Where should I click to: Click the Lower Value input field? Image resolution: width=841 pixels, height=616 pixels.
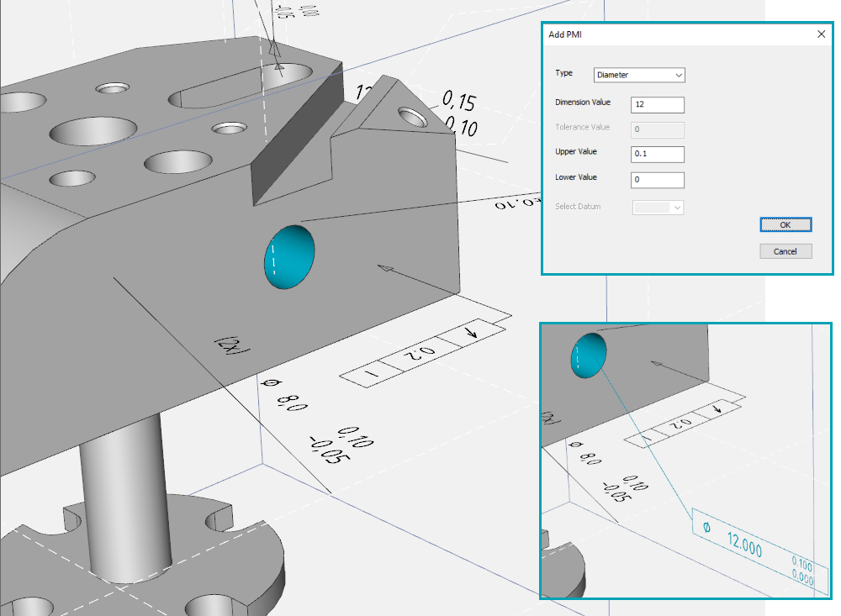(657, 180)
